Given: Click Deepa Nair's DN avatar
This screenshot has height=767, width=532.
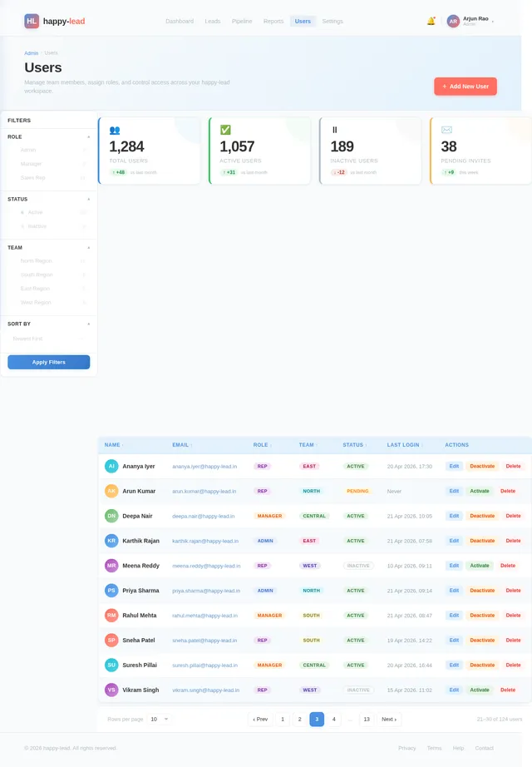Looking at the screenshot, I should point(111,516).
